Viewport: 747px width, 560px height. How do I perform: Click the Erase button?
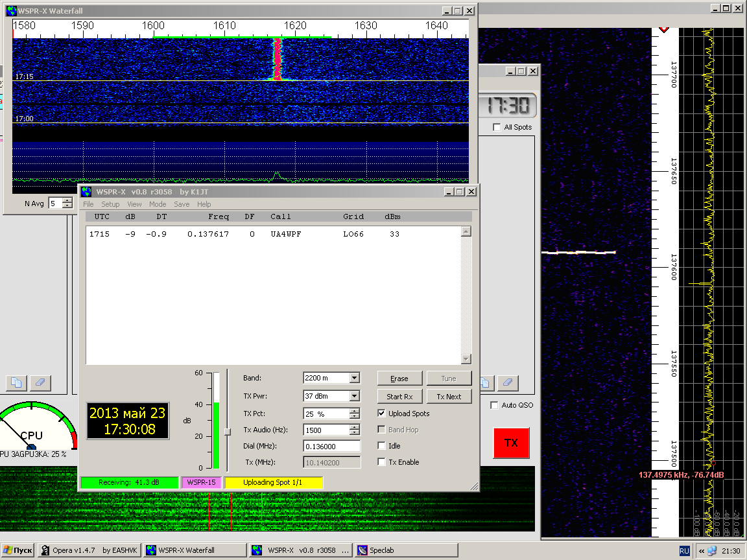point(399,379)
